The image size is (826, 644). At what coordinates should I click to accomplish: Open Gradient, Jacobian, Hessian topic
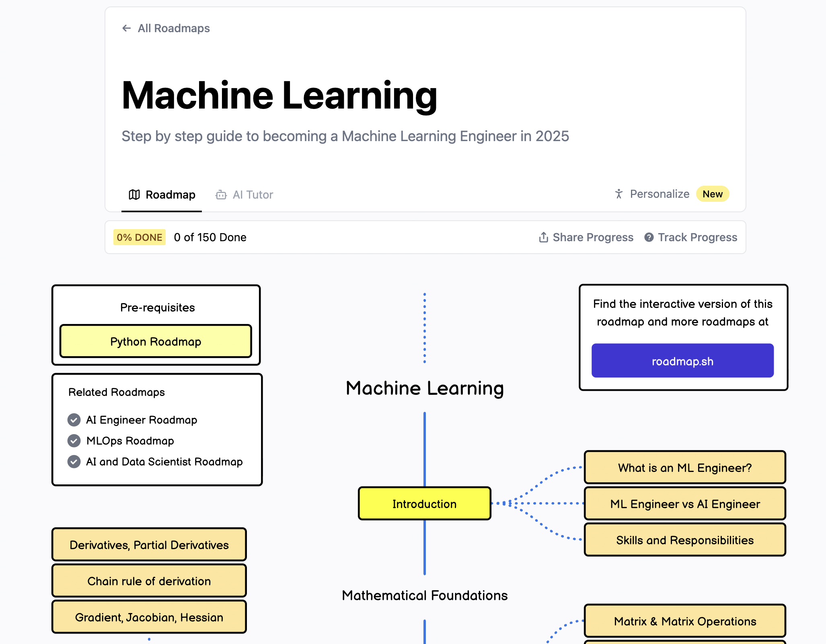pyautogui.click(x=149, y=617)
